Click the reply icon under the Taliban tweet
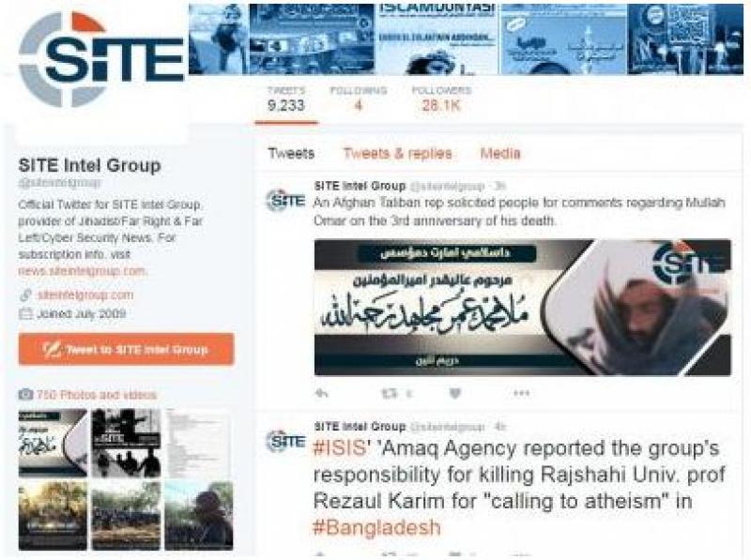 pos(321,393)
